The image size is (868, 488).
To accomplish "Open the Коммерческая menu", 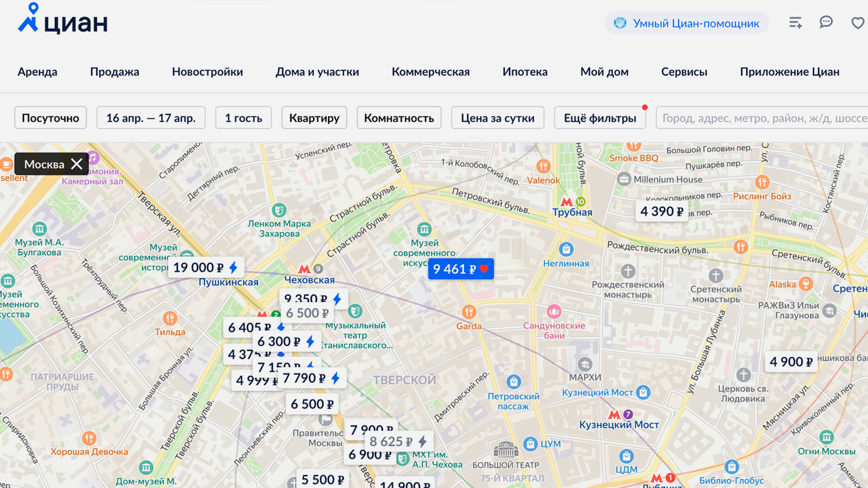I will coord(431,72).
